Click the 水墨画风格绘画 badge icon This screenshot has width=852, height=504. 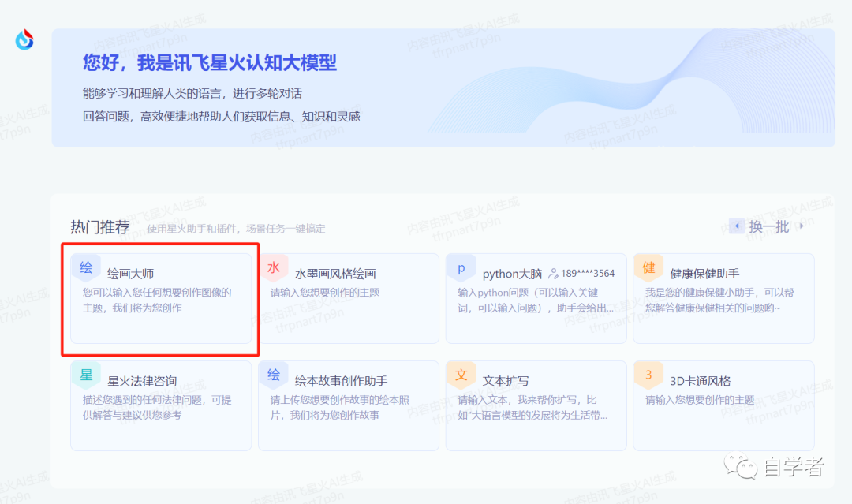click(274, 267)
